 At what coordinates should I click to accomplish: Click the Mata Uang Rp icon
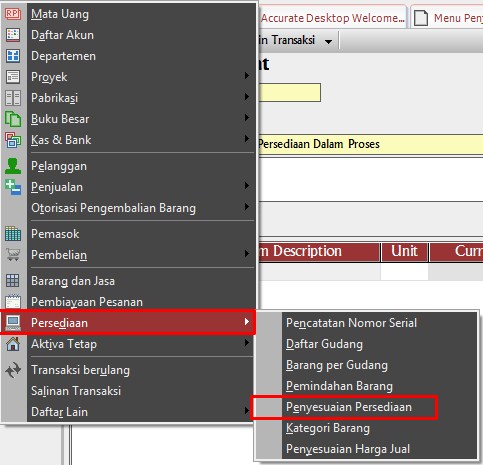pyautogui.click(x=13, y=14)
